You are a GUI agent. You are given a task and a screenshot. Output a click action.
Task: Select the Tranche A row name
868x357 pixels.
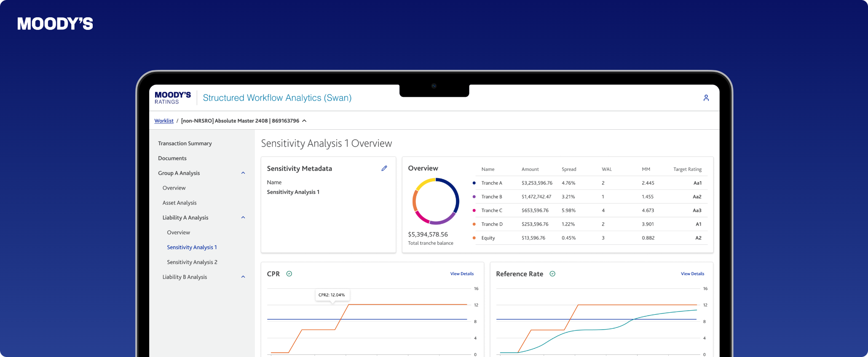tap(492, 183)
